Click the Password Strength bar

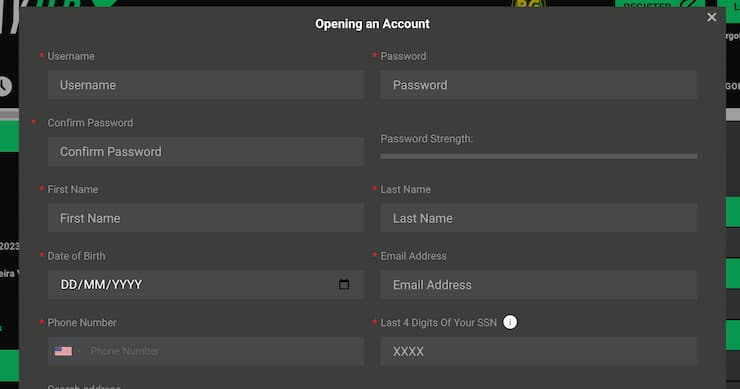point(538,156)
